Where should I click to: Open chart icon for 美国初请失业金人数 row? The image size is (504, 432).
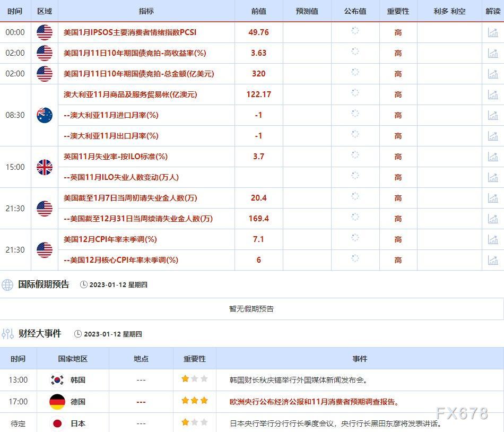[x=493, y=198]
